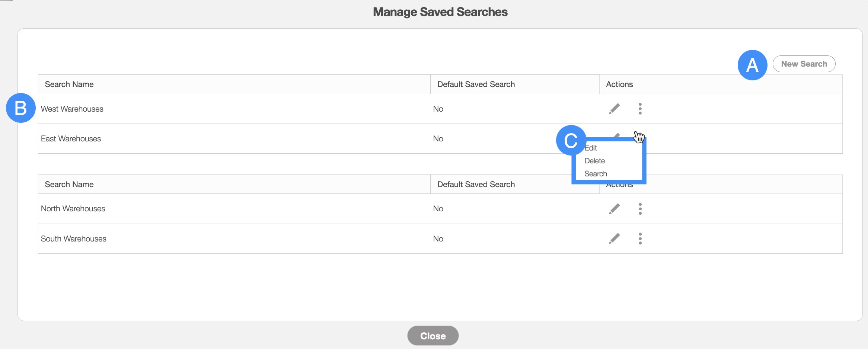Select Delete in the actions popup menu
This screenshot has width=868, height=349.
coord(594,161)
